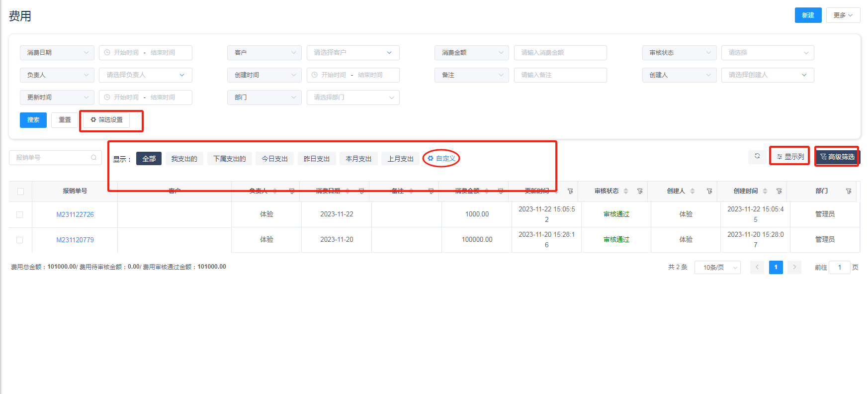Select the 本月支出 display tab
Screen dimensions: 868x394
(x=358, y=159)
